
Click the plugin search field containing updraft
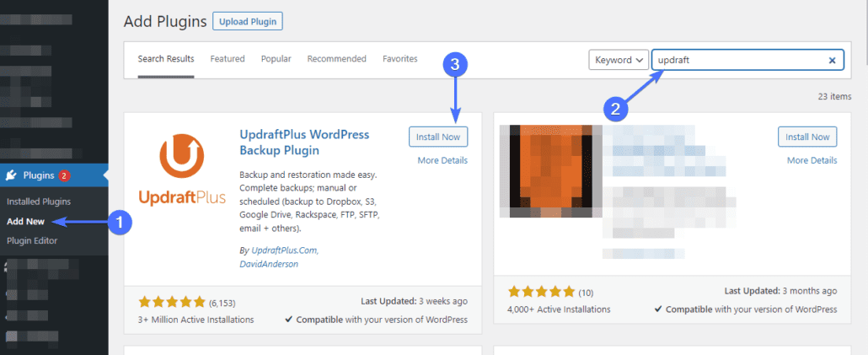pyautogui.click(x=747, y=61)
